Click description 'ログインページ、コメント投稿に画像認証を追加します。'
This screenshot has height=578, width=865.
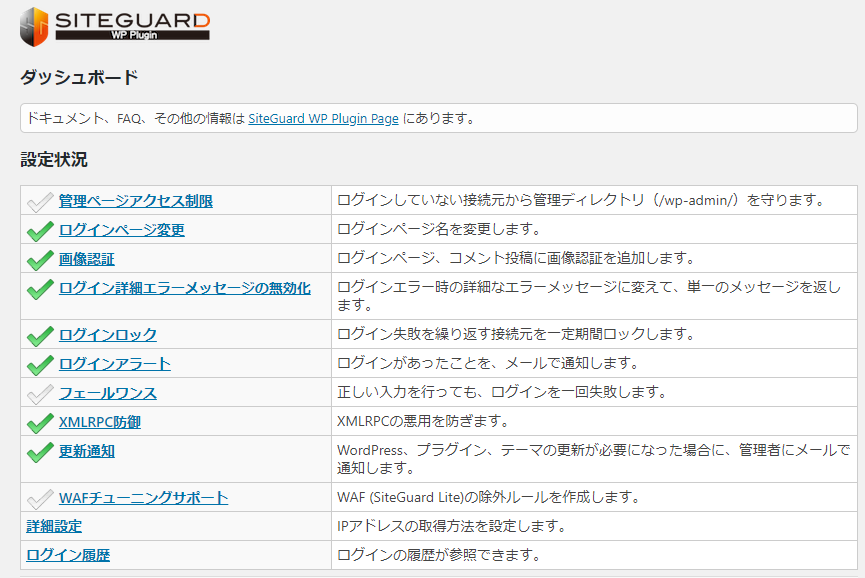(517, 258)
